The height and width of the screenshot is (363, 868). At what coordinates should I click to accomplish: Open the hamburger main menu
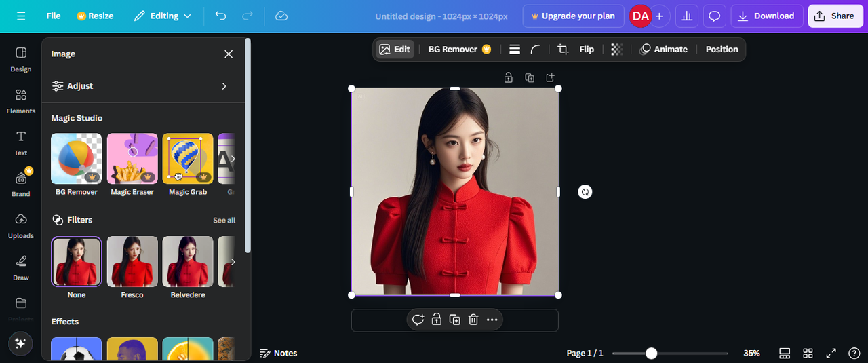tap(21, 16)
